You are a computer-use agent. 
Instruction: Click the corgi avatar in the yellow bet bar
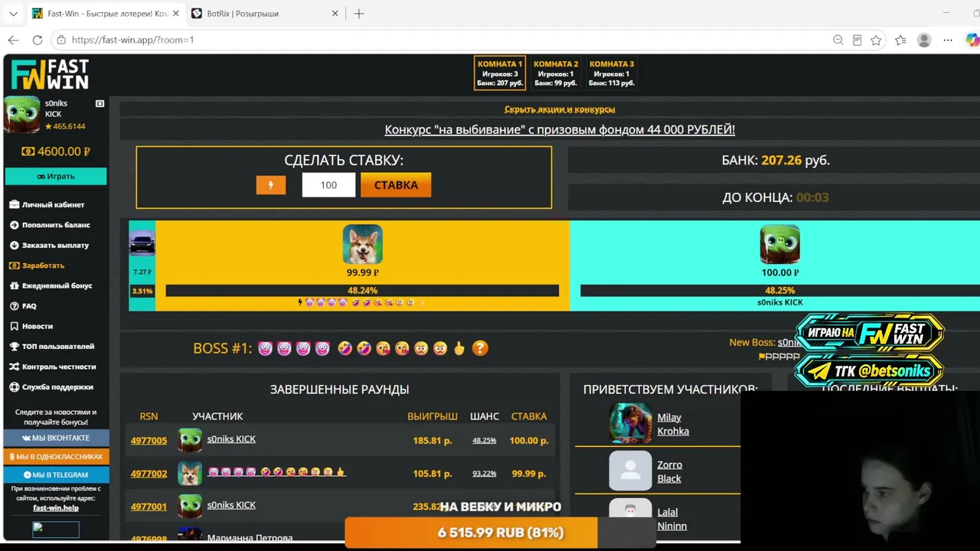(363, 244)
